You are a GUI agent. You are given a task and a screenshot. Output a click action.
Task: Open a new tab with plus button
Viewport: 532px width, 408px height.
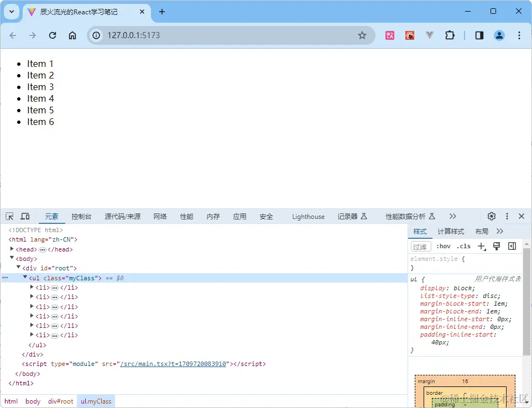162,12
